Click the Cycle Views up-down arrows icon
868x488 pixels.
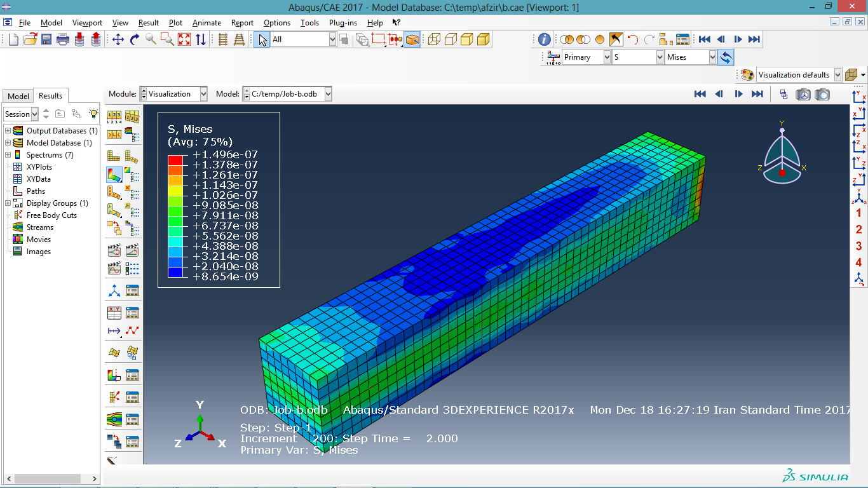click(x=201, y=39)
